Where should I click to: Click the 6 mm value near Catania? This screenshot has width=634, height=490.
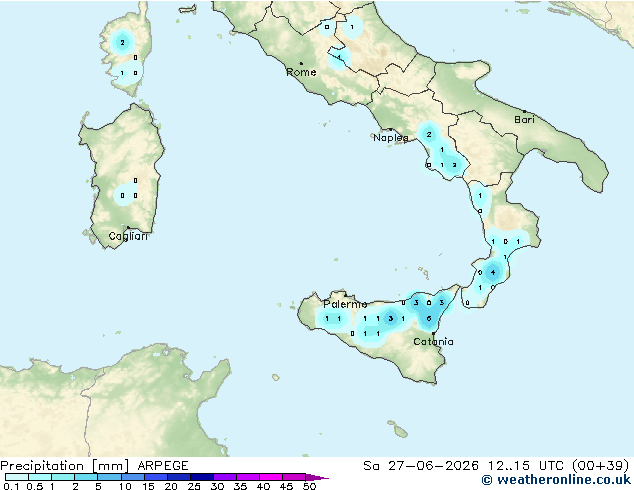(429, 319)
